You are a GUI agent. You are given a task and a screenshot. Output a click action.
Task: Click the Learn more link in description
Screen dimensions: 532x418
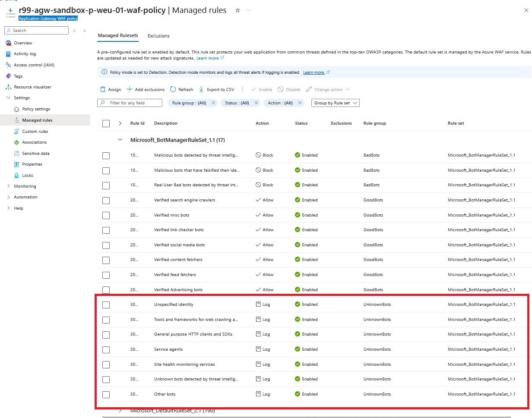pyautogui.click(x=208, y=58)
